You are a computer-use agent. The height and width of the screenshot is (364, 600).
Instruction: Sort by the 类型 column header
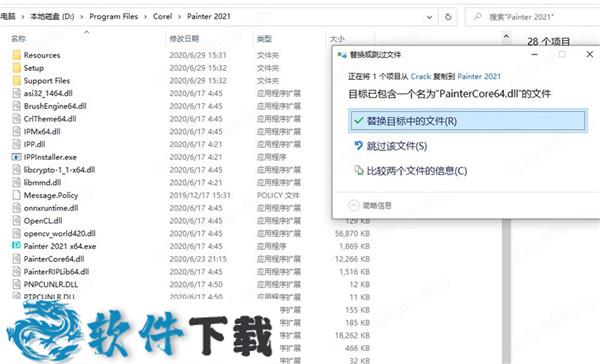264,39
